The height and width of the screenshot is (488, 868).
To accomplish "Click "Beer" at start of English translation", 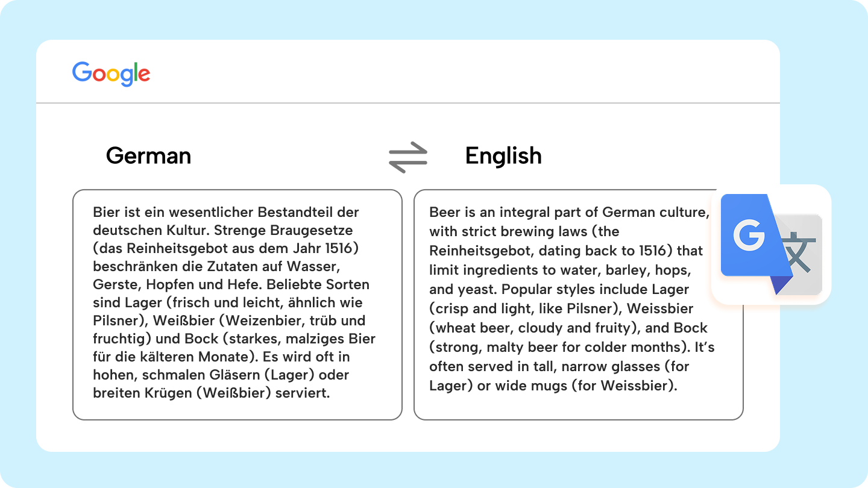I will [444, 212].
